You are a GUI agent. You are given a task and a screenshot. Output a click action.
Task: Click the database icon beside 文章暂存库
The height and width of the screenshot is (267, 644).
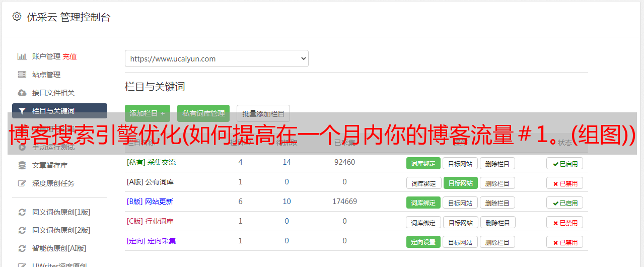click(x=22, y=165)
